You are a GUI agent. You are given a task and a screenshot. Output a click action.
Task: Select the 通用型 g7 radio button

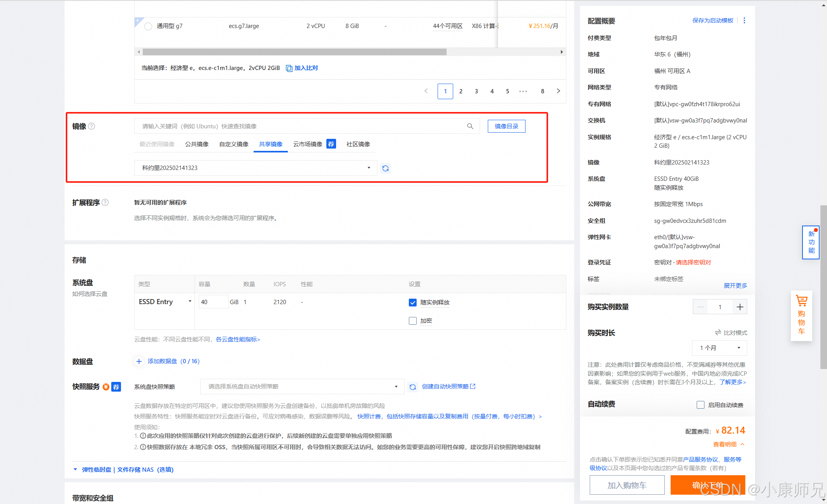[x=148, y=26]
